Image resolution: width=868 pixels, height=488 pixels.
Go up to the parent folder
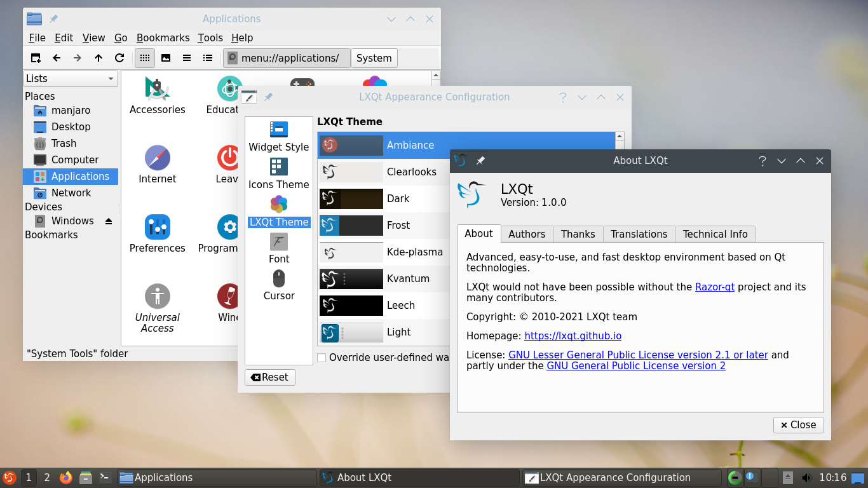coord(98,58)
